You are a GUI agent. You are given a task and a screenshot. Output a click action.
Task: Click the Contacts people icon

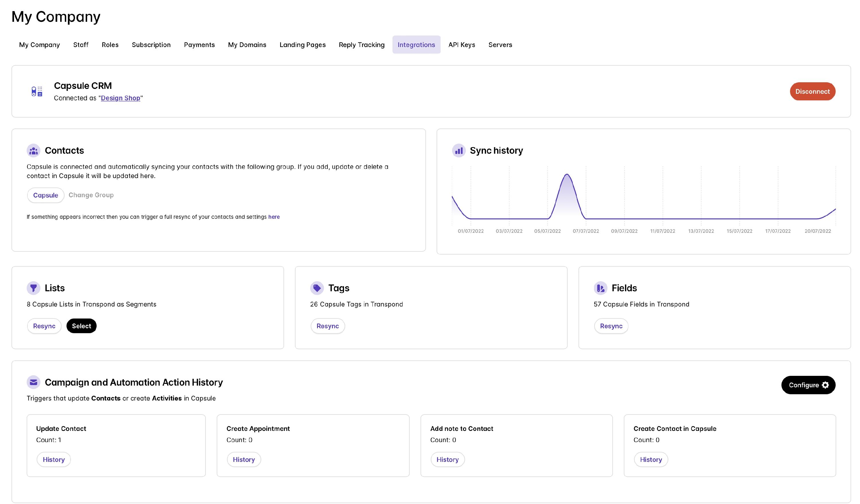tap(34, 151)
